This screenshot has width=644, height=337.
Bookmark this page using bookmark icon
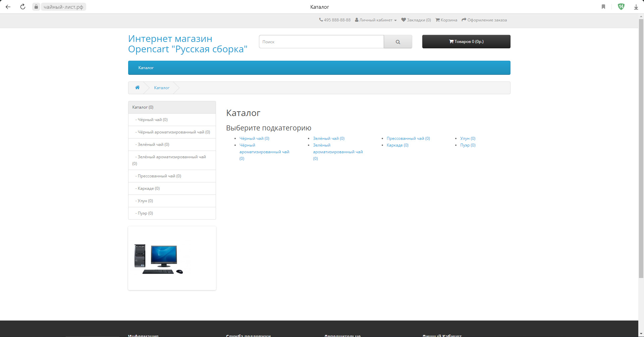pyautogui.click(x=603, y=7)
